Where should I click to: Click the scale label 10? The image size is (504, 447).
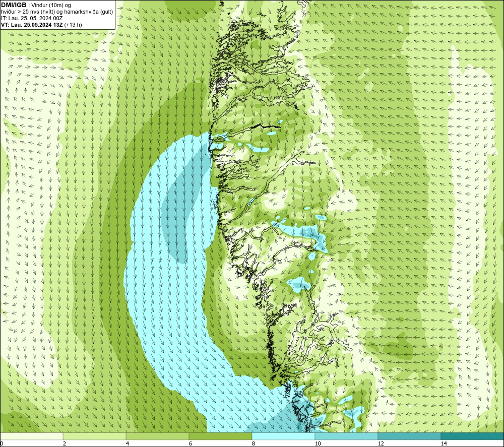[x=318, y=444]
